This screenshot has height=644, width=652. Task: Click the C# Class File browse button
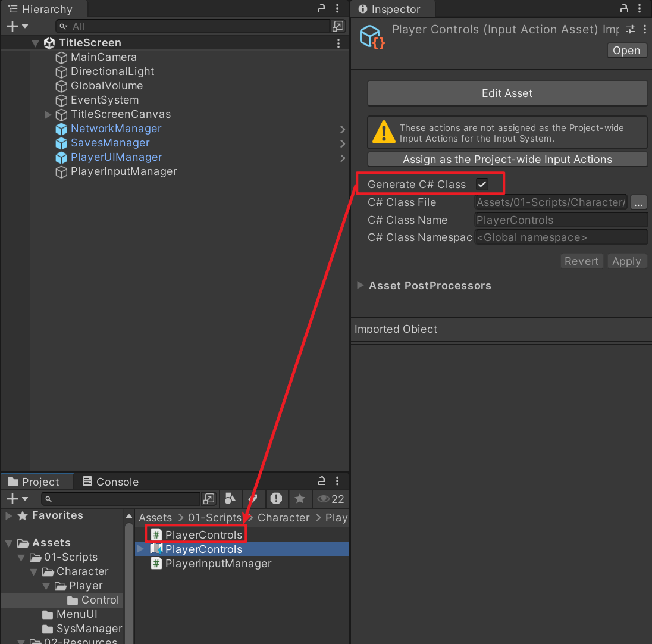point(638,202)
